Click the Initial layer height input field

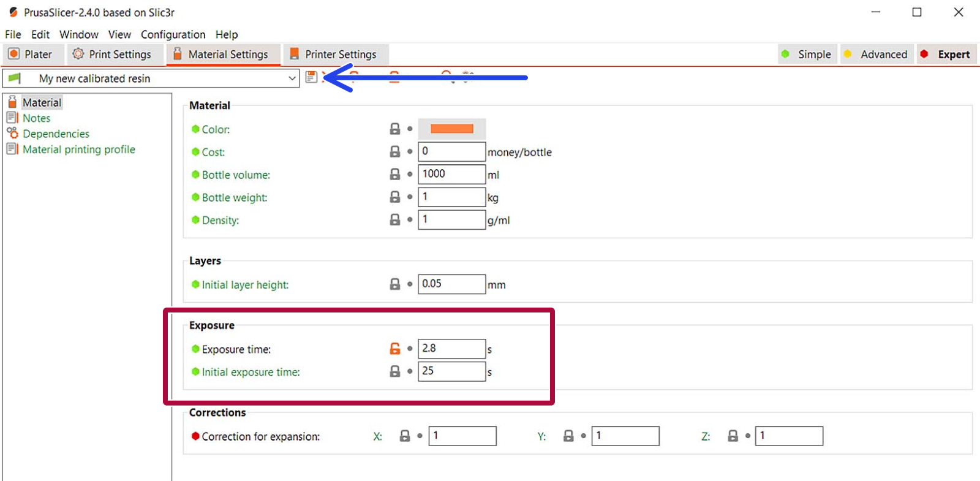452,284
